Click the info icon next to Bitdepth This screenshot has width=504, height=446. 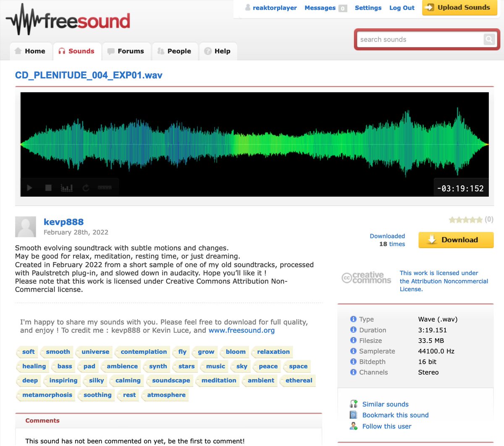pyautogui.click(x=353, y=361)
